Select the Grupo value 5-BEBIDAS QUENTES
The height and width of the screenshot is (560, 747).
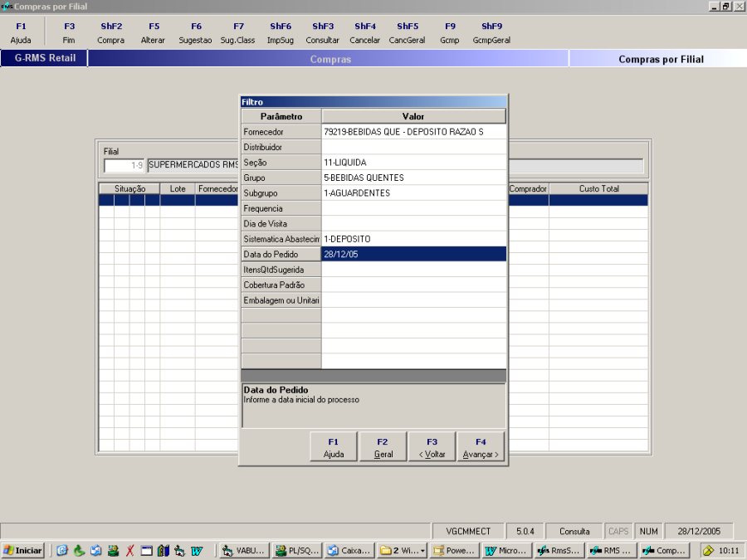tap(413, 178)
